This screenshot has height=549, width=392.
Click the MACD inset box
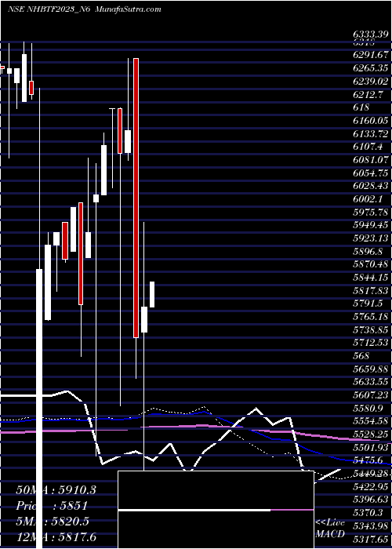coord(216,510)
